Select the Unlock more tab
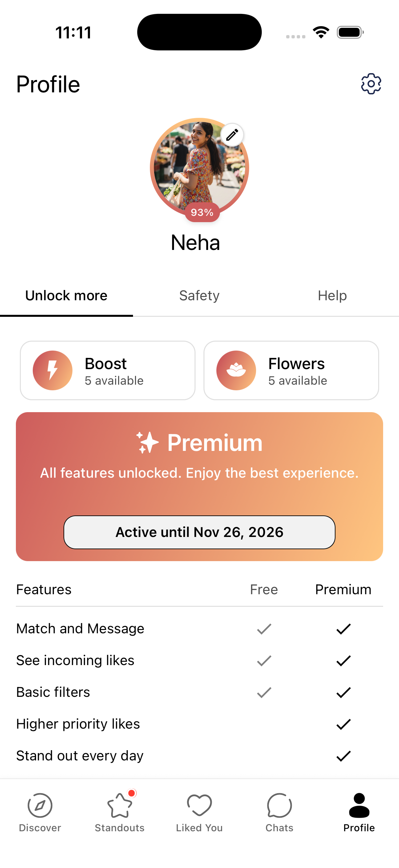The width and height of the screenshot is (399, 868). pos(66,296)
